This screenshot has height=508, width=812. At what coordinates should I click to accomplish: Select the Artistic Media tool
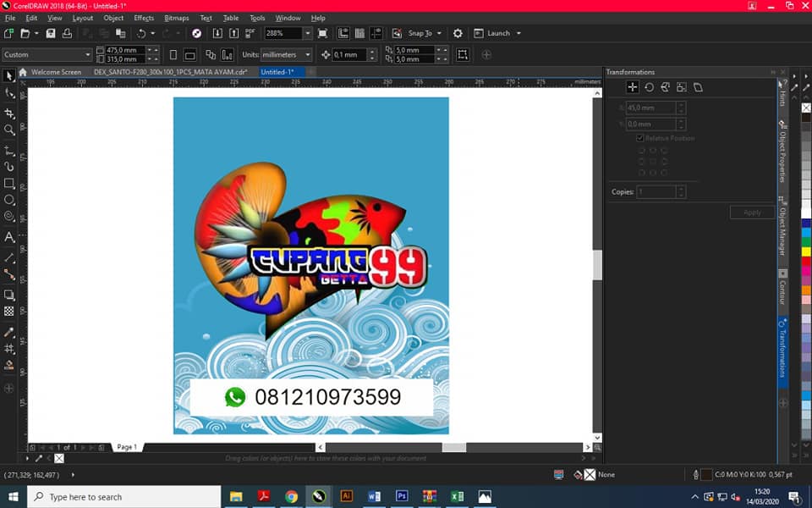pos(8,167)
